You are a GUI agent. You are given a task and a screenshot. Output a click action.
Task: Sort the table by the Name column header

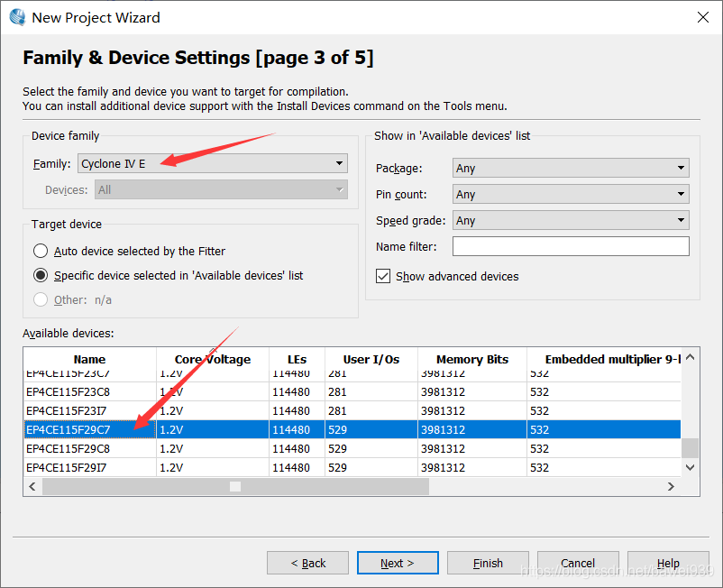point(90,359)
